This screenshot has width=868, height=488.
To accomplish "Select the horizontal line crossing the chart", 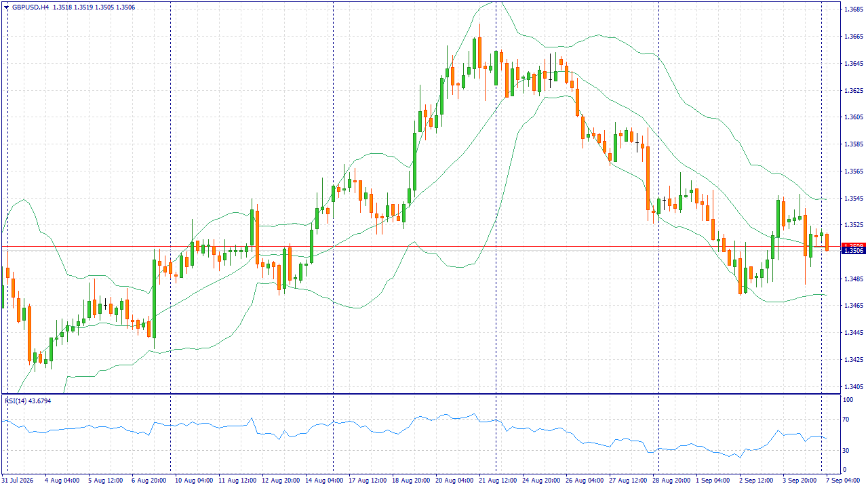I will point(420,246).
